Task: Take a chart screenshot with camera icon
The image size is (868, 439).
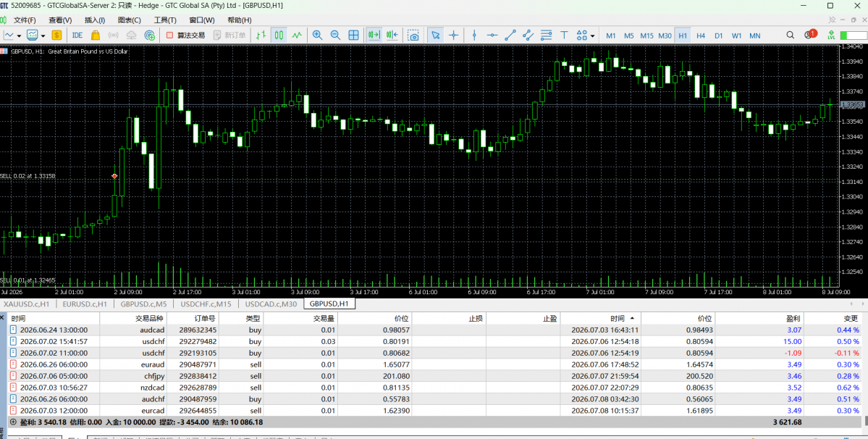Action: 413,35
